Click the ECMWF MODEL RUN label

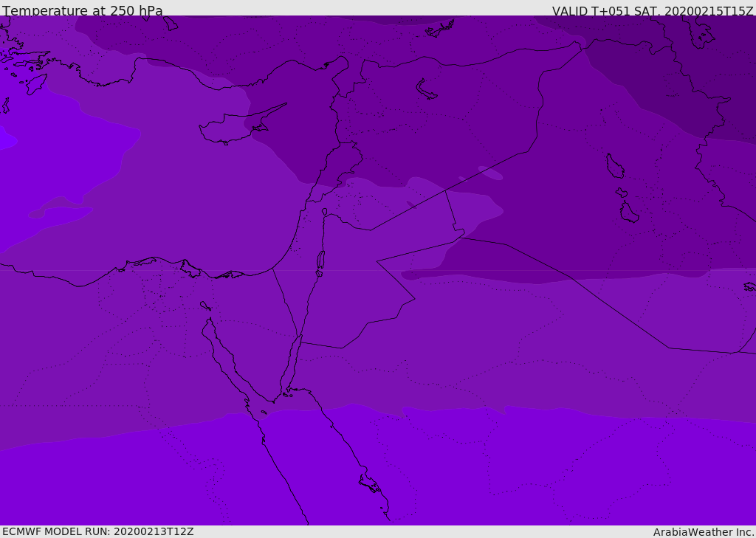coord(98,531)
